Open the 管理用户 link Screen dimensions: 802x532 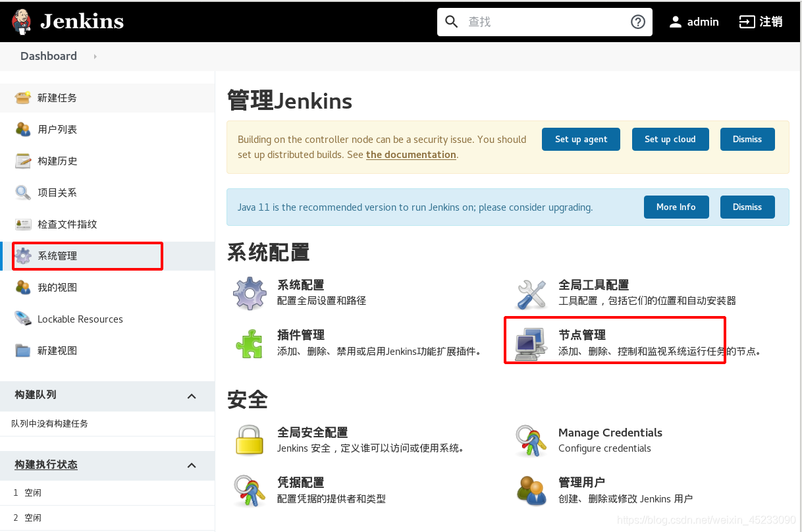[582, 483]
